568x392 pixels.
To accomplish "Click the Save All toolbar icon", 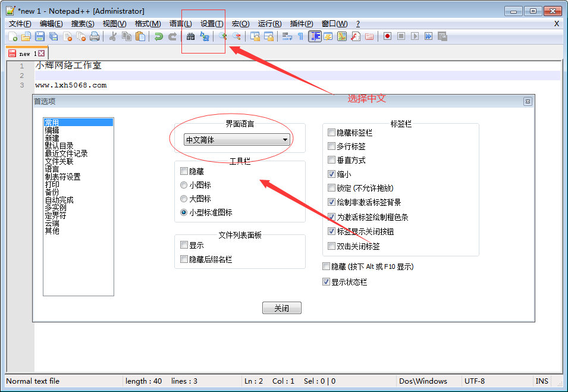I will coord(54,36).
